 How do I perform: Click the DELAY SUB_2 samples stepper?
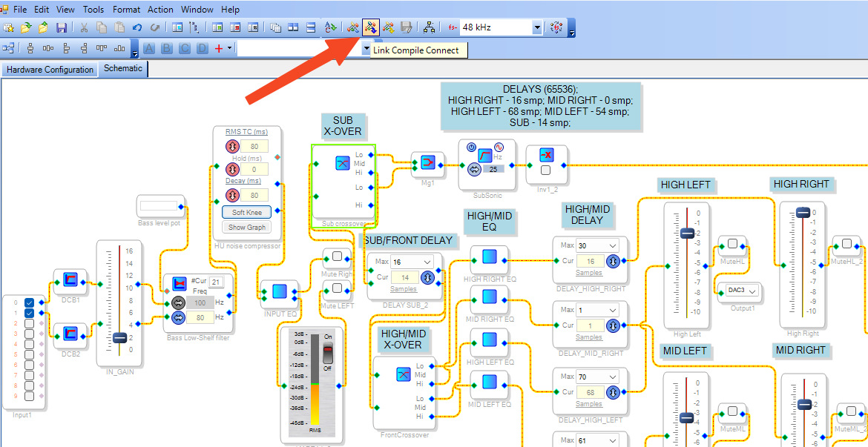427,277
